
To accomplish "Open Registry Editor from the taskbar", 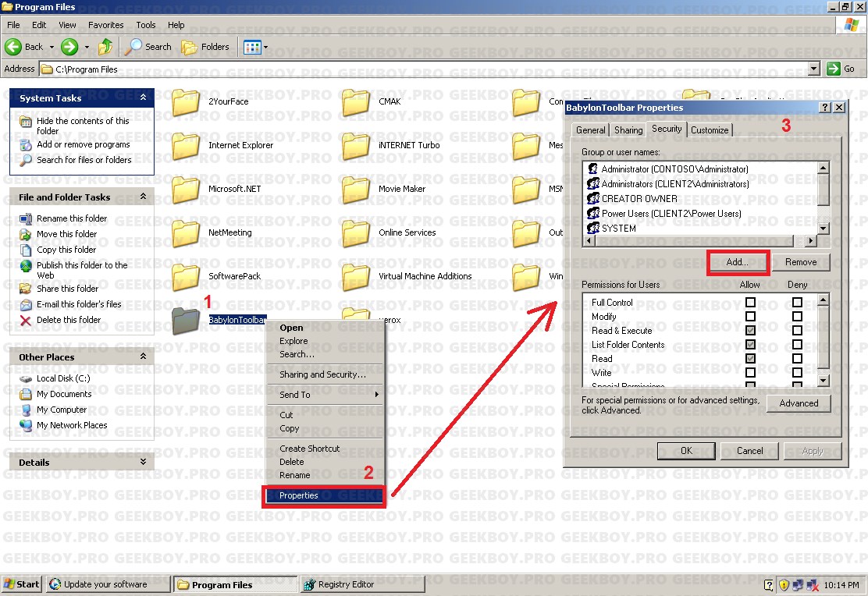I will pyautogui.click(x=363, y=584).
